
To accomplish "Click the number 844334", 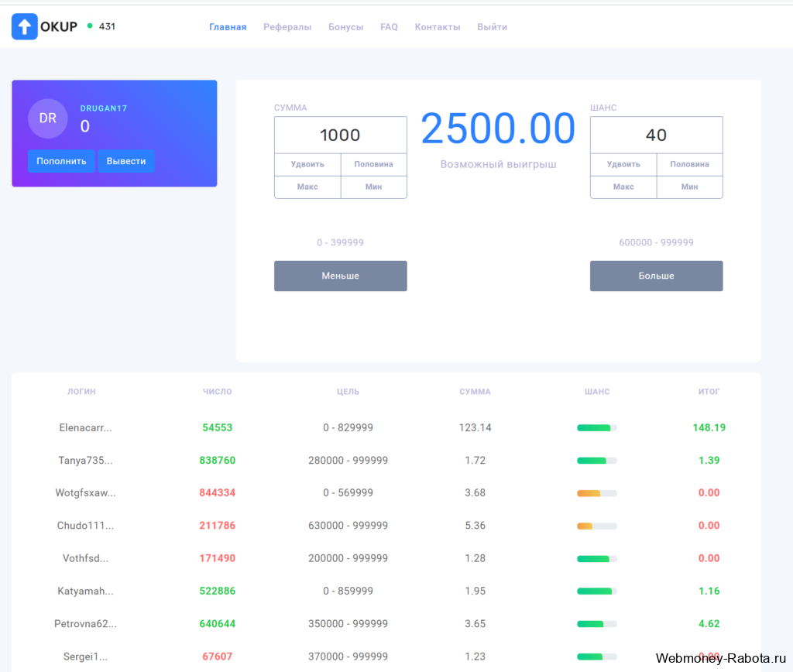I will (x=218, y=493).
